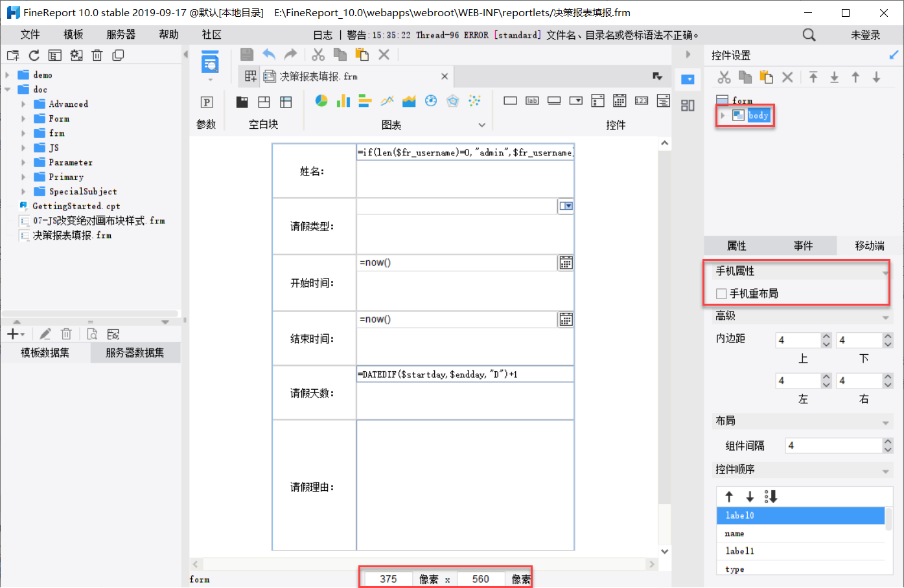Open the 帮助 menu
The width and height of the screenshot is (904, 588).
coord(168,34)
